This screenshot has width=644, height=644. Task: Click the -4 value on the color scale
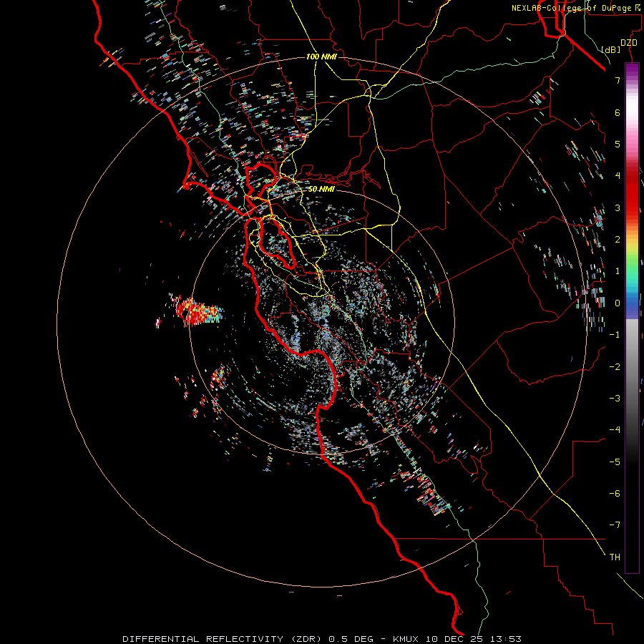(615, 430)
